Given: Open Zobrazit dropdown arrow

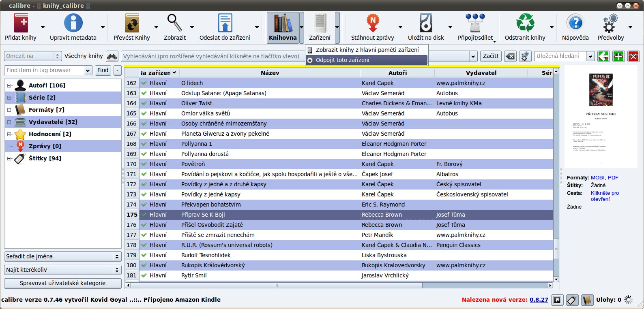Looking at the screenshot, I should (192, 27).
